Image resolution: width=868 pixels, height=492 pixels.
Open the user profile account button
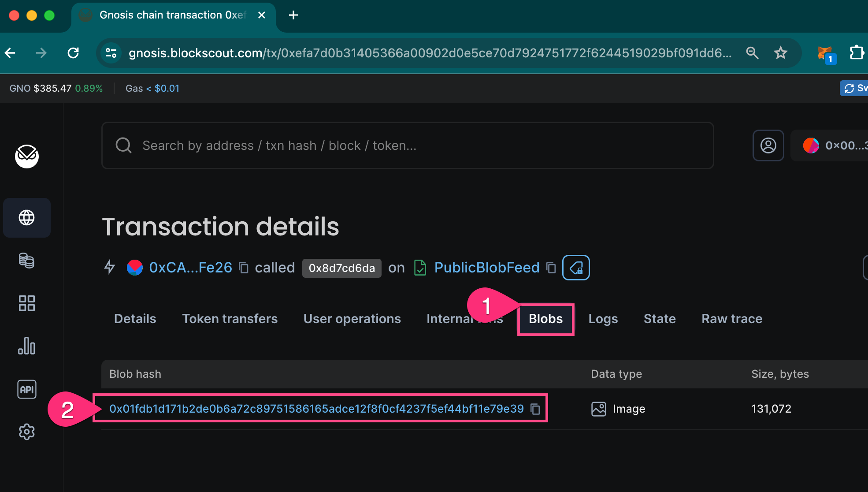point(768,145)
